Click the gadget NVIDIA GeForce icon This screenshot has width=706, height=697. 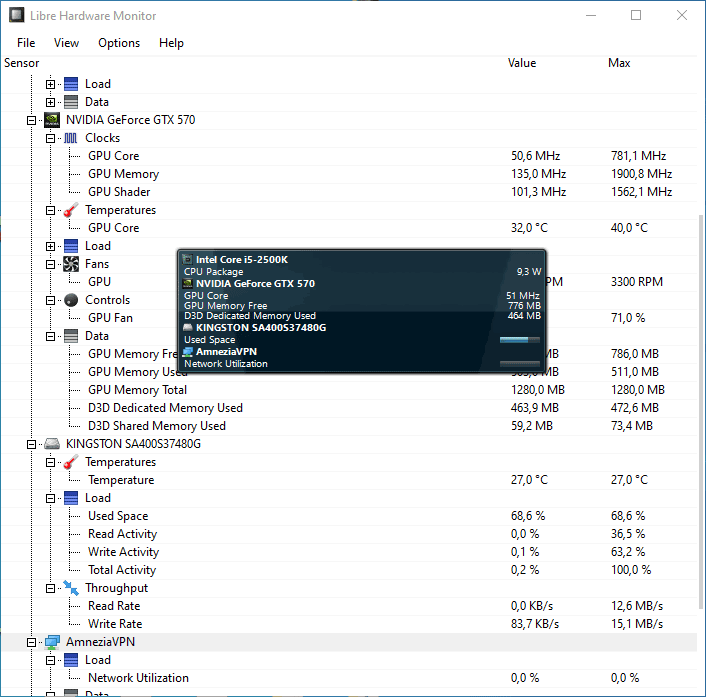(x=187, y=284)
